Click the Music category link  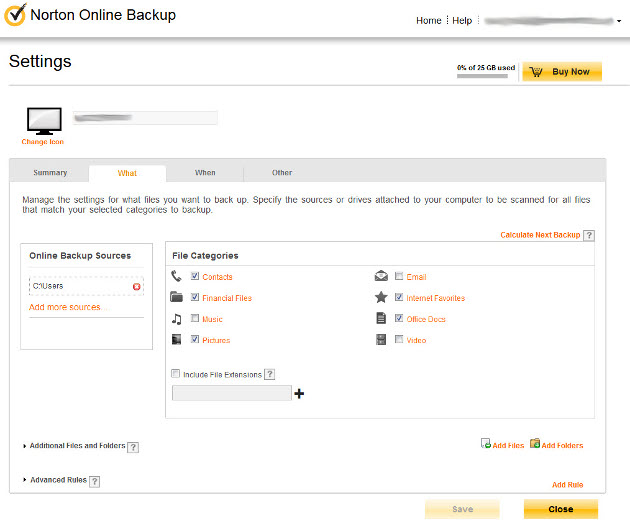coord(212,319)
